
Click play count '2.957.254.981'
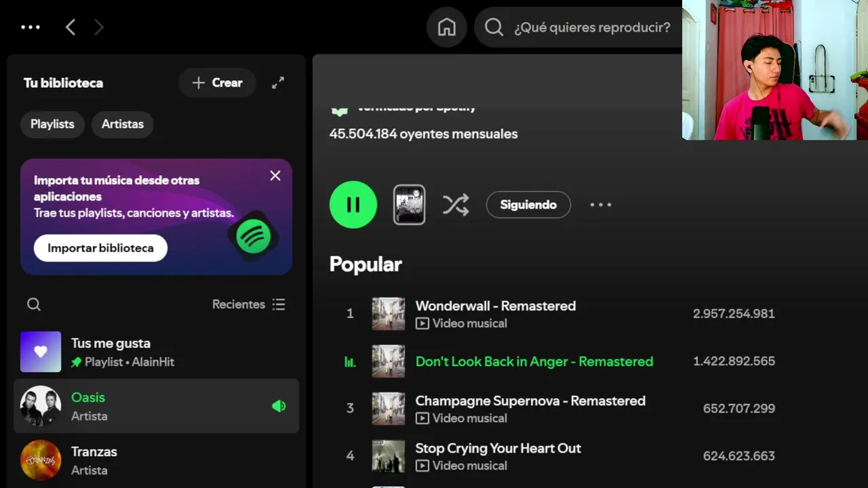click(x=734, y=314)
